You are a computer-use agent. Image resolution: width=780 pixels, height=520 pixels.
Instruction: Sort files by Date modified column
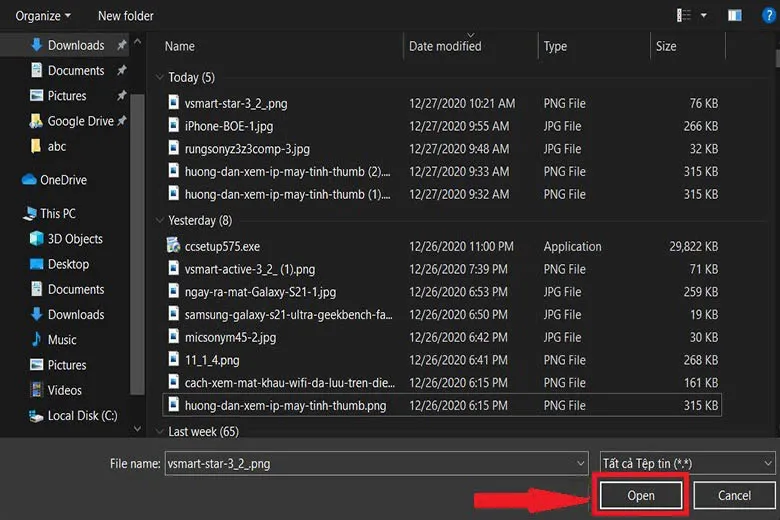click(x=445, y=46)
